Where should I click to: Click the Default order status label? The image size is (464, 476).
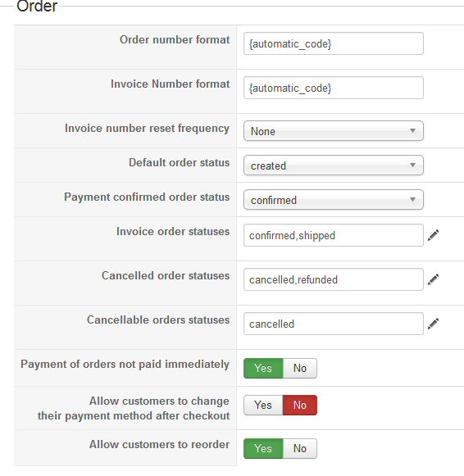pyautogui.click(x=180, y=163)
